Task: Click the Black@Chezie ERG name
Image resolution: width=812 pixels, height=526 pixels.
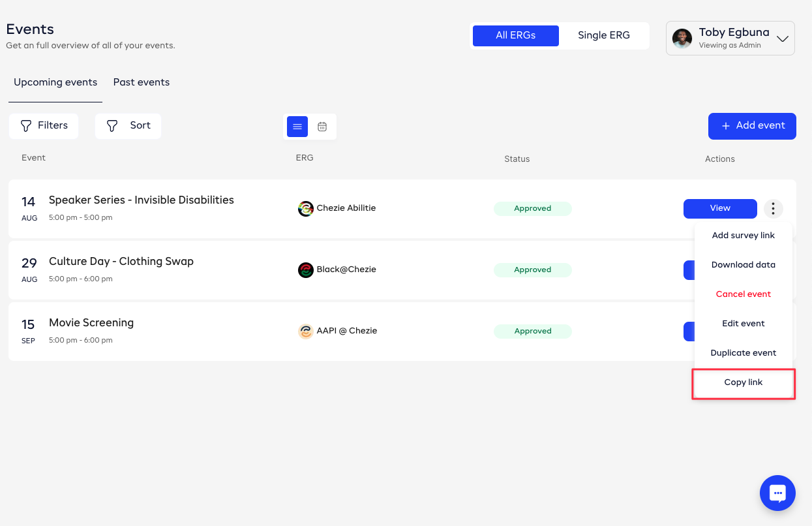Action: click(x=346, y=270)
